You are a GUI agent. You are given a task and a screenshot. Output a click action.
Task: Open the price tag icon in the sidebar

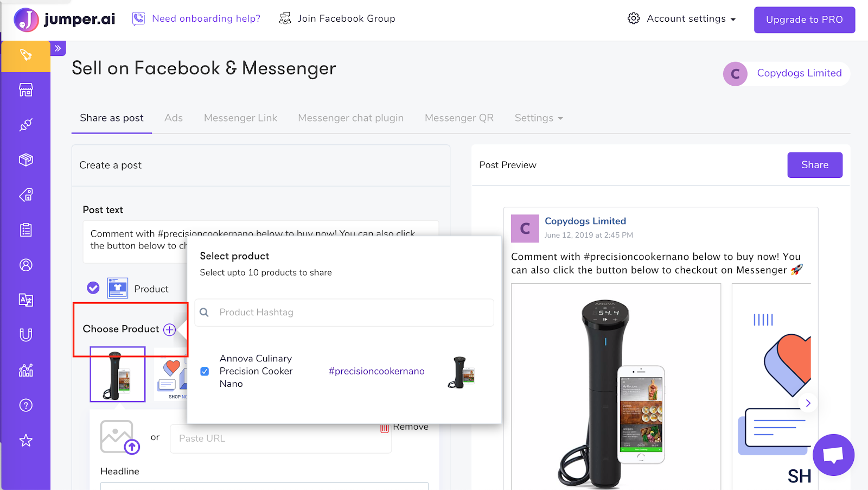point(25,195)
